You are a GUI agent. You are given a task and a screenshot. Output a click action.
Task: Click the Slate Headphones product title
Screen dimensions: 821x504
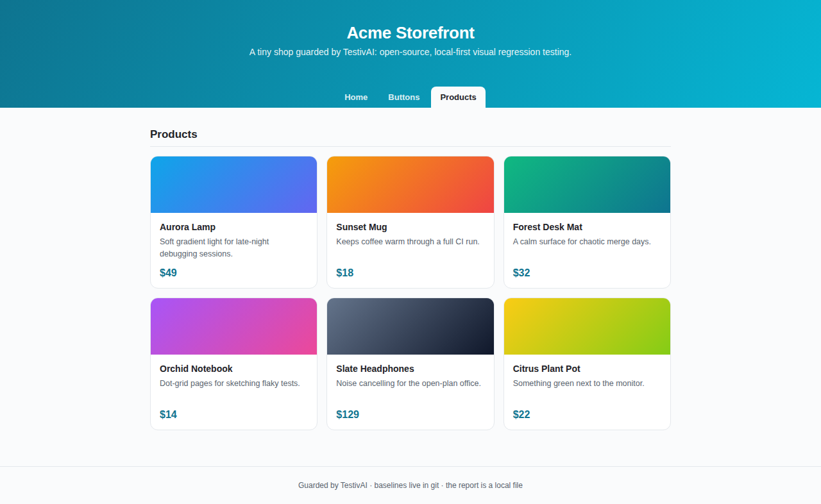click(375, 369)
